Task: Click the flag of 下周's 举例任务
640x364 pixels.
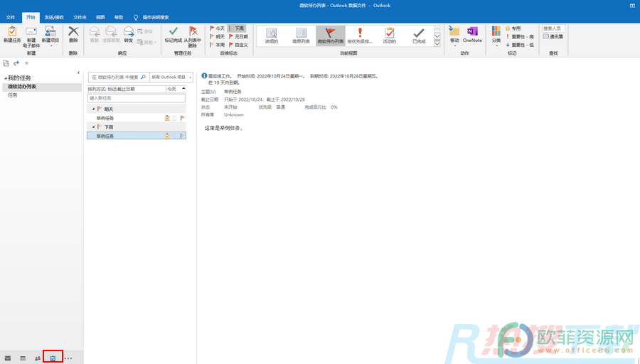Action: point(183,136)
